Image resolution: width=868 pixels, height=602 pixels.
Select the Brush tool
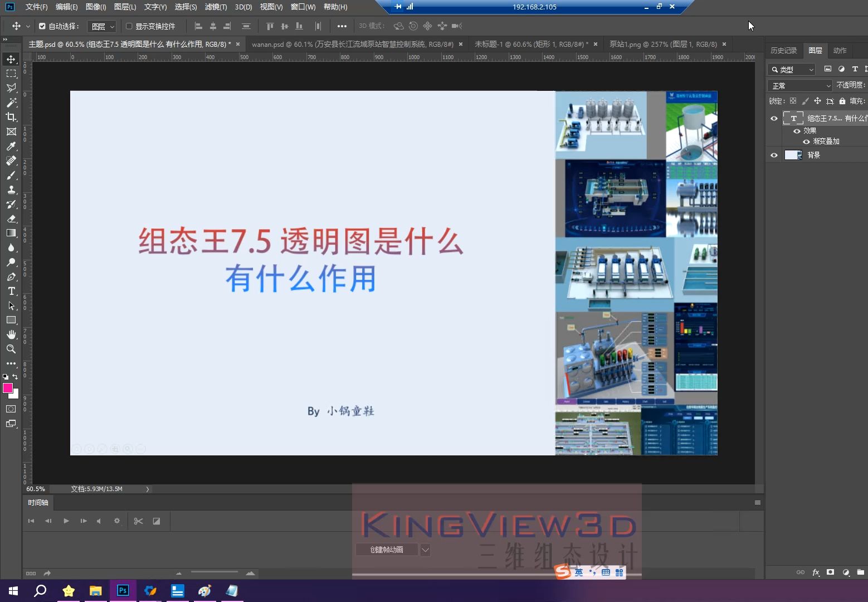[11, 175]
